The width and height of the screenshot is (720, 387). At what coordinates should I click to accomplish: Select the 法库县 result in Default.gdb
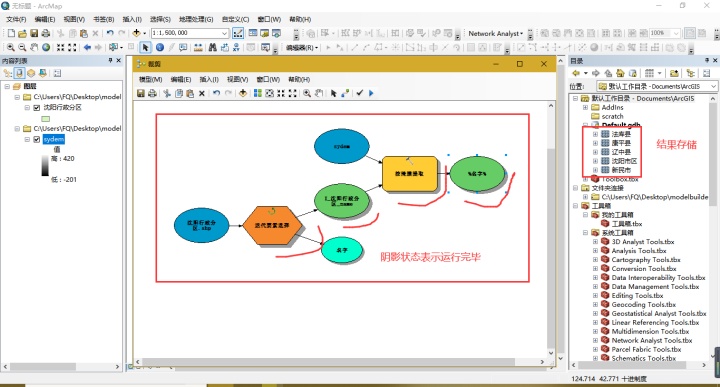click(621, 134)
